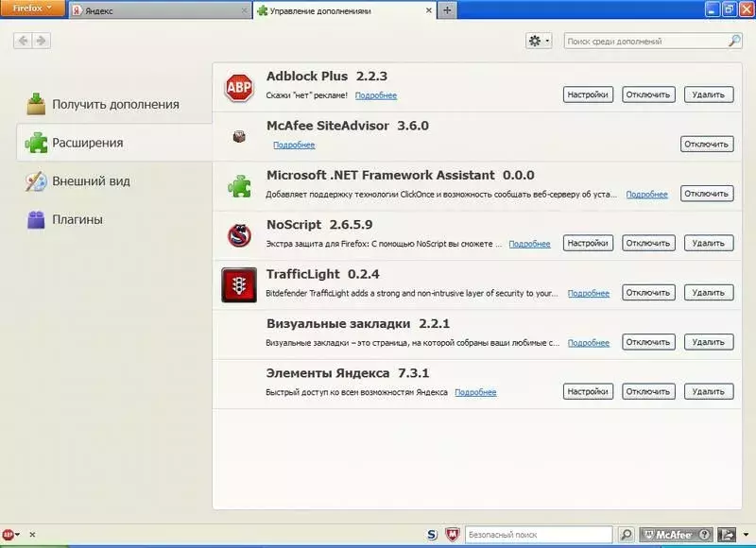The width and height of the screenshot is (756, 548).
Task: Disable Microsoft .NET Framework Assistant
Action: [x=707, y=194]
